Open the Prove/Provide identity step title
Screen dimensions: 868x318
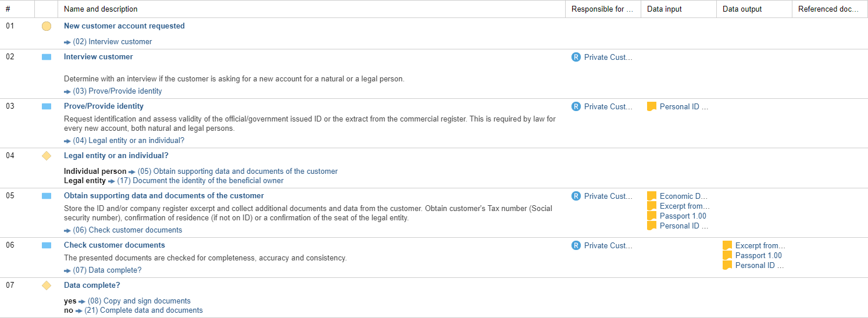(x=103, y=106)
